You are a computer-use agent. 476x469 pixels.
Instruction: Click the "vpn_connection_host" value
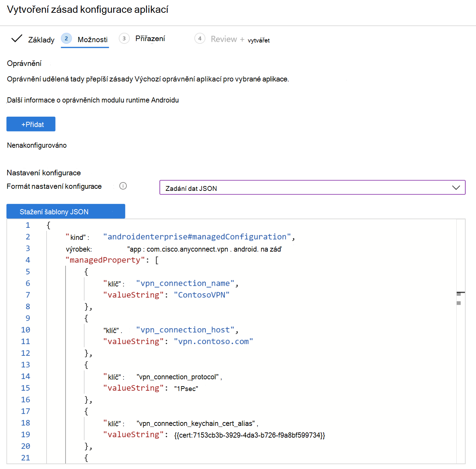pos(185,330)
